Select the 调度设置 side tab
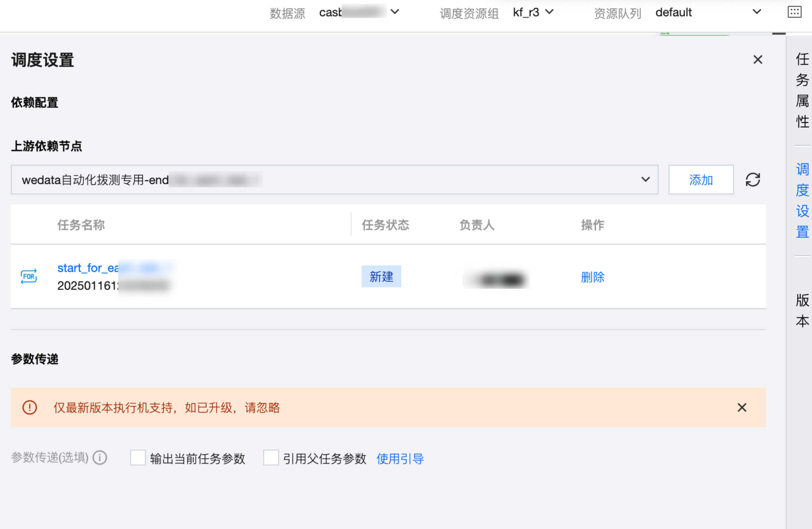Image resolution: width=812 pixels, height=529 pixels. coord(802,200)
